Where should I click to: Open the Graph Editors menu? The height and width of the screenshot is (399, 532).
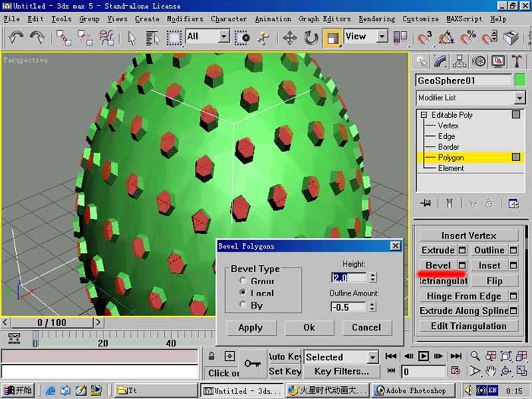pos(325,19)
